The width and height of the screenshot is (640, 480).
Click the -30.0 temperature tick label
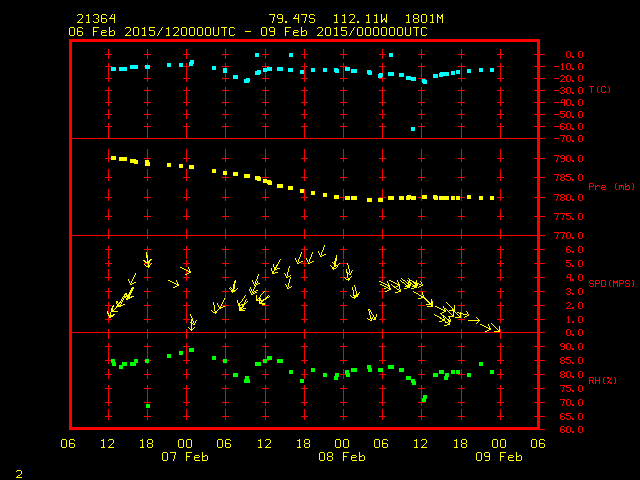click(569, 91)
